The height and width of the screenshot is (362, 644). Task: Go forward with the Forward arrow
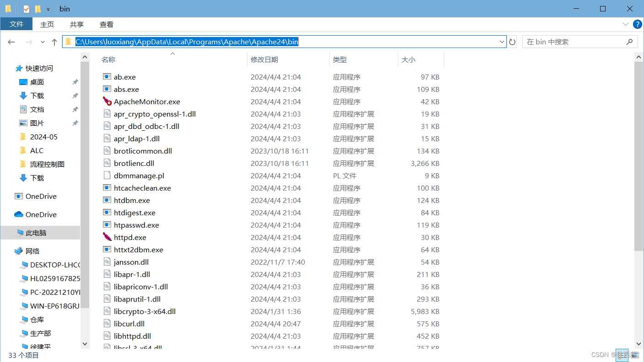click(28, 42)
